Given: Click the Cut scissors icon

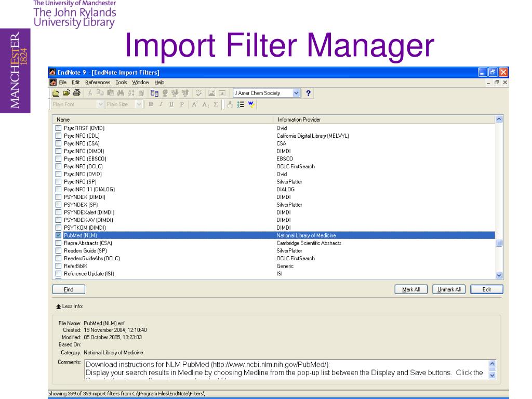Looking at the screenshot, I should coord(90,93).
